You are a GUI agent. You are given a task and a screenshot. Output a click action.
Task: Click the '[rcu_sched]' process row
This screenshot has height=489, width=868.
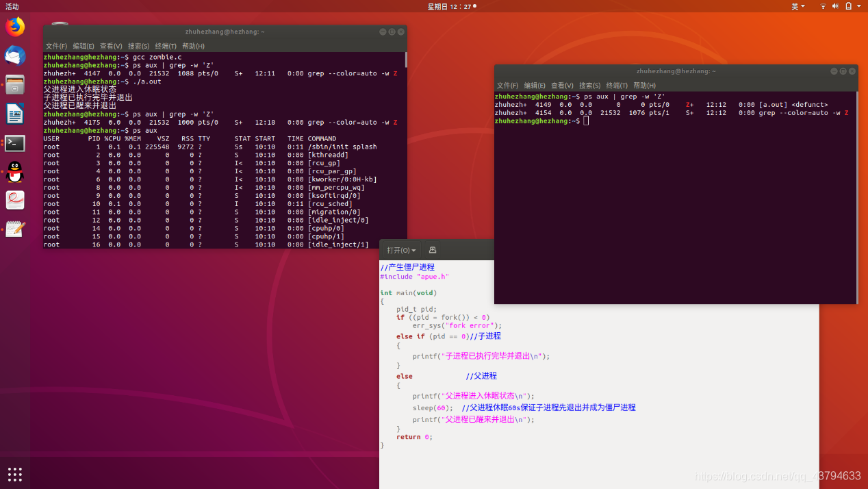pyautogui.click(x=198, y=204)
